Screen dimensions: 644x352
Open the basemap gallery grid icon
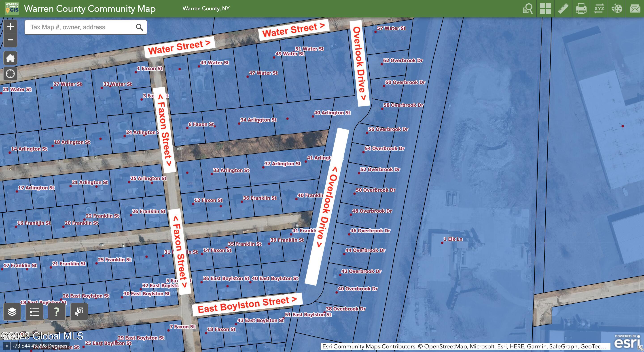click(x=545, y=9)
